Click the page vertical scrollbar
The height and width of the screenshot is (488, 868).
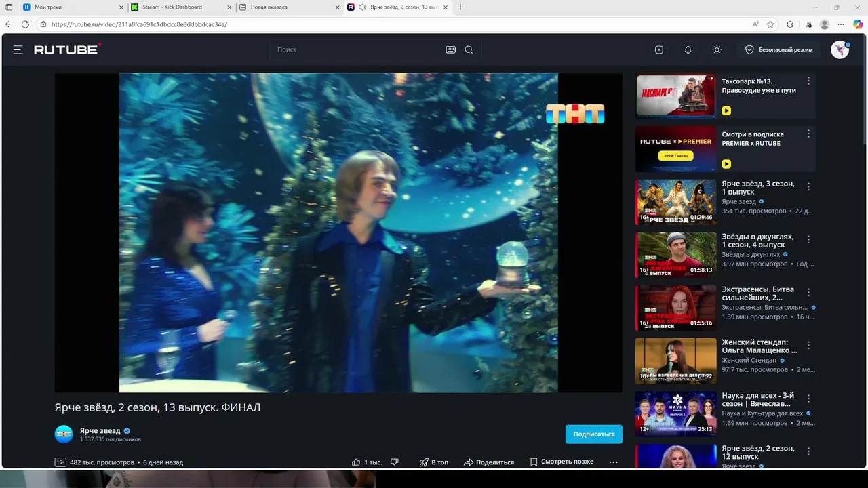863,88
